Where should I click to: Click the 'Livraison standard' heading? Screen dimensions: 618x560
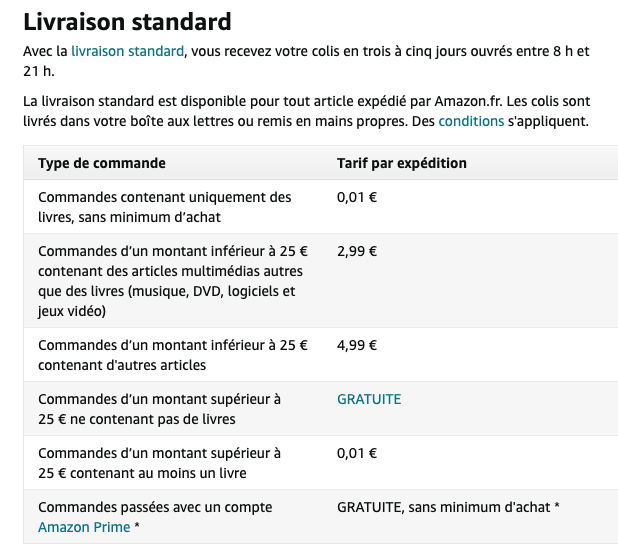click(x=127, y=22)
